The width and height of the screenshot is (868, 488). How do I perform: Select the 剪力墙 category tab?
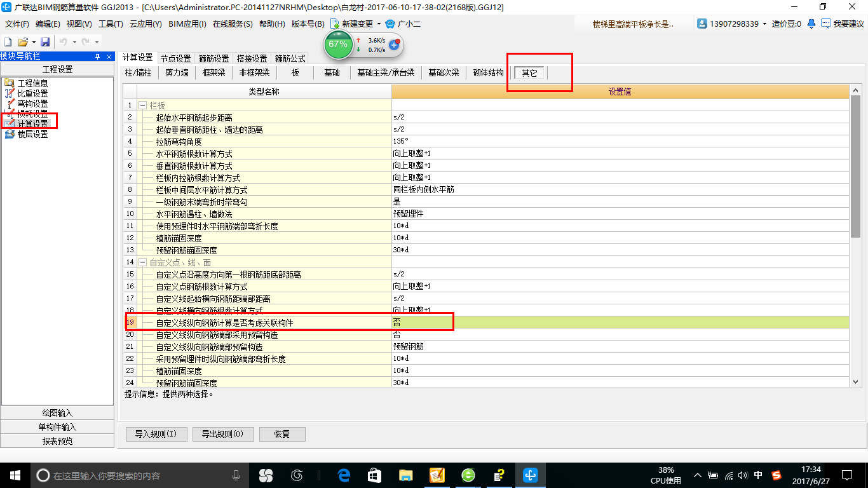[x=177, y=72]
